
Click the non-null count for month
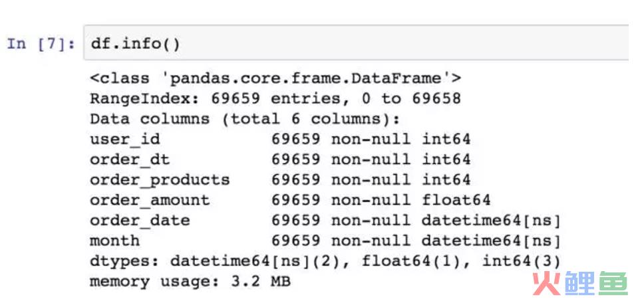click(x=341, y=241)
